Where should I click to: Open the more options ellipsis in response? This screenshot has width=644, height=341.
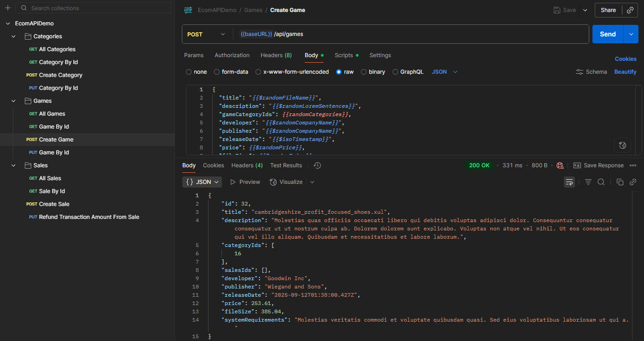(633, 165)
